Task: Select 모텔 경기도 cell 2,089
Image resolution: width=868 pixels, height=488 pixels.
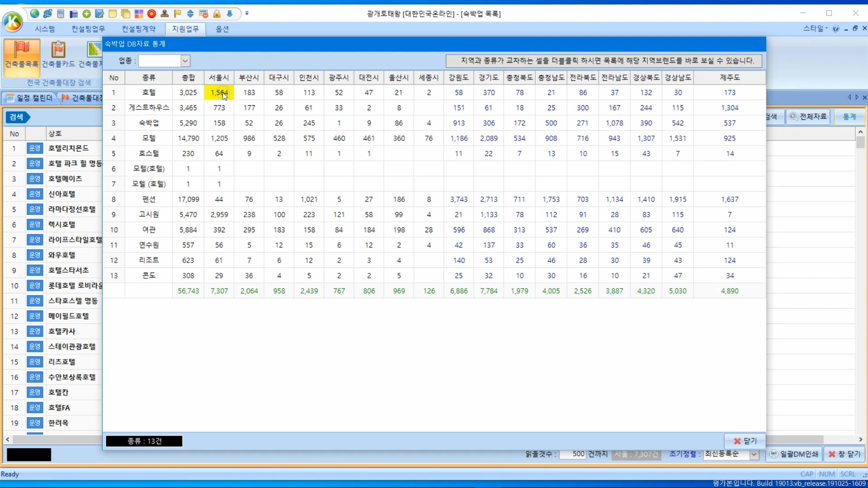Action: (489, 138)
